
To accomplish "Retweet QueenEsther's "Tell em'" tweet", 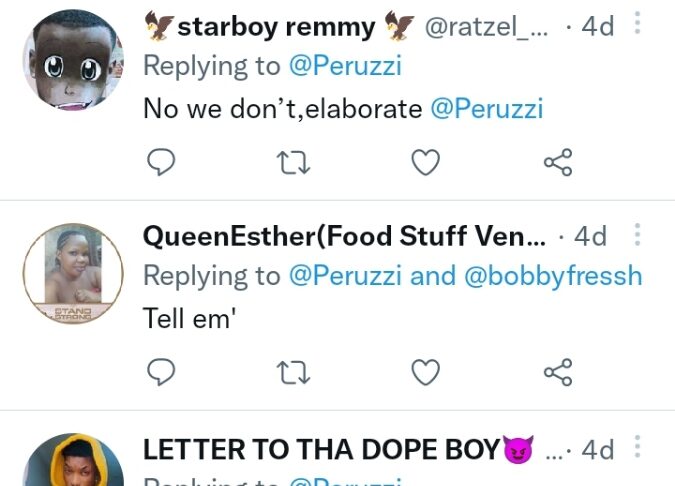I will (x=293, y=373).
